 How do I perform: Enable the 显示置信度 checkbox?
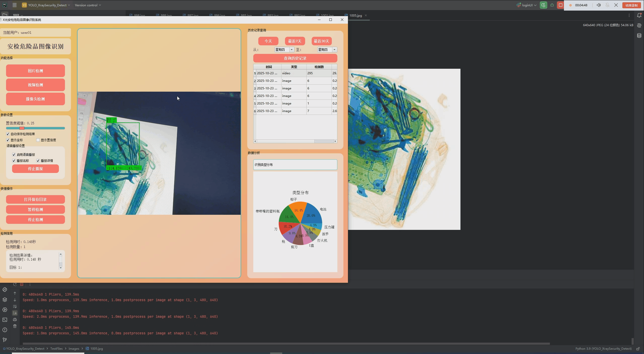[38, 140]
